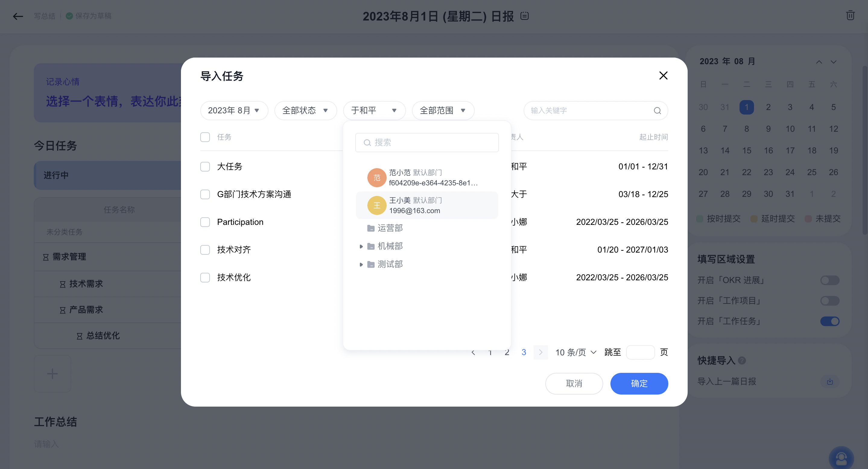Click the 确定 button
This screenshot has width=868, height=469.
(639, 383)
